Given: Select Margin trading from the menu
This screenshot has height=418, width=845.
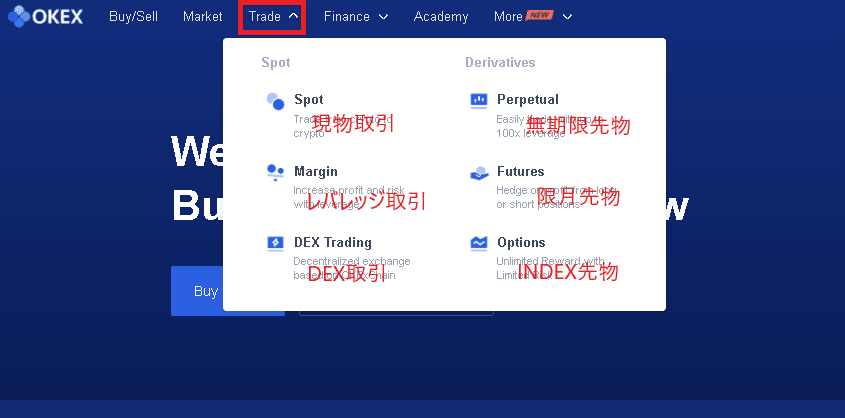Looking at the screenshot, I should tap(316, 172).
